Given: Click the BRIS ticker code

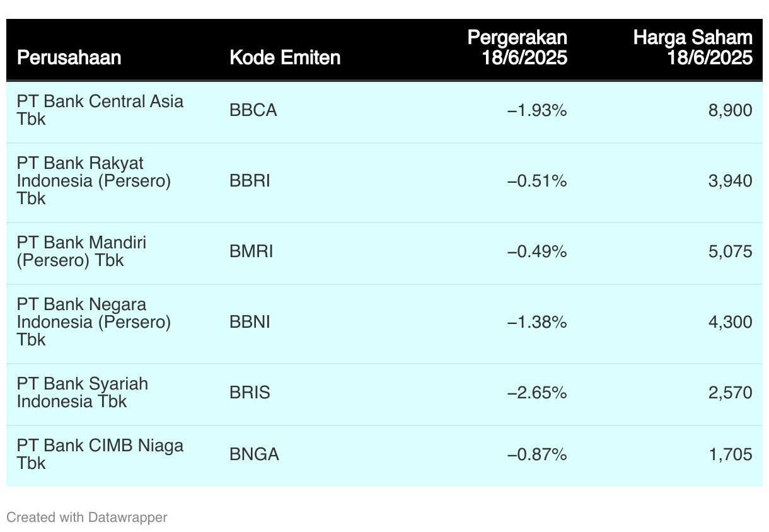Looking at the screenshot, I should (x=250, y=393).
